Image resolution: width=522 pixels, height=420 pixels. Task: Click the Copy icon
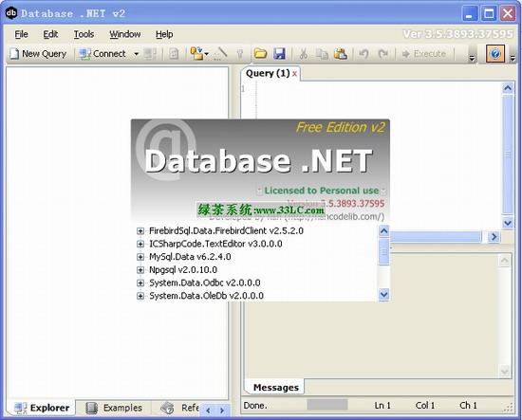[322, 54]
